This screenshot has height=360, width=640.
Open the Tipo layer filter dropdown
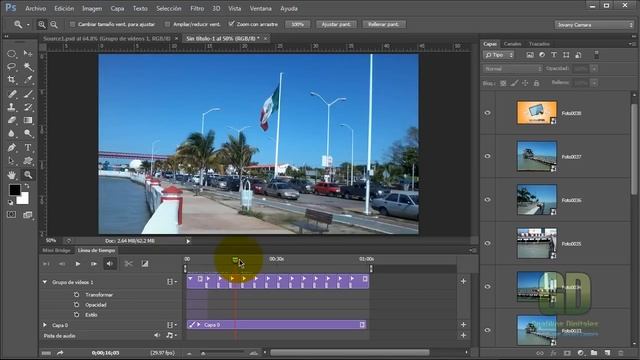pos(499,55)
